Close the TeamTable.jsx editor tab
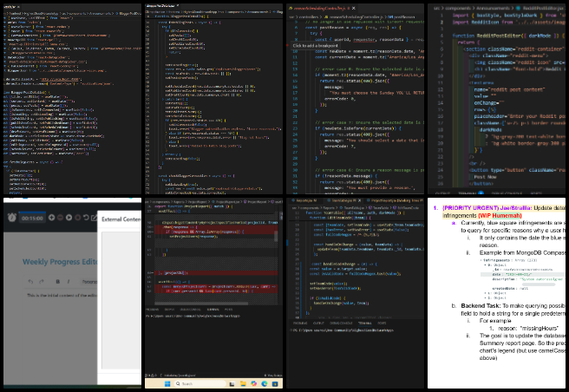 (x=359, y=200)
